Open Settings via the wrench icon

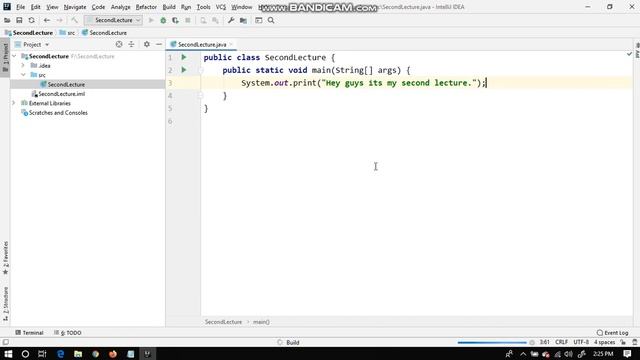coord(231,20)
